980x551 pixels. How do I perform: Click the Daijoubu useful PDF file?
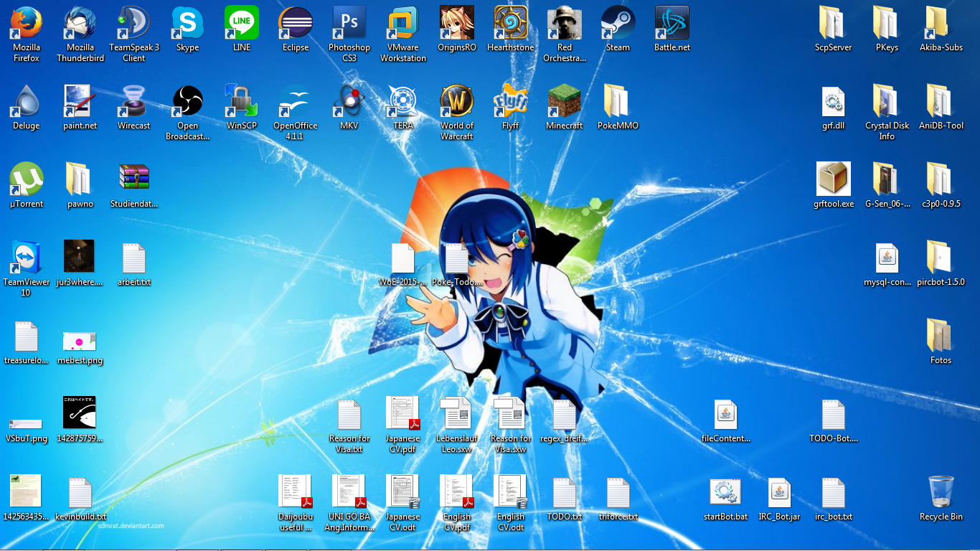(x=296, y=493)
